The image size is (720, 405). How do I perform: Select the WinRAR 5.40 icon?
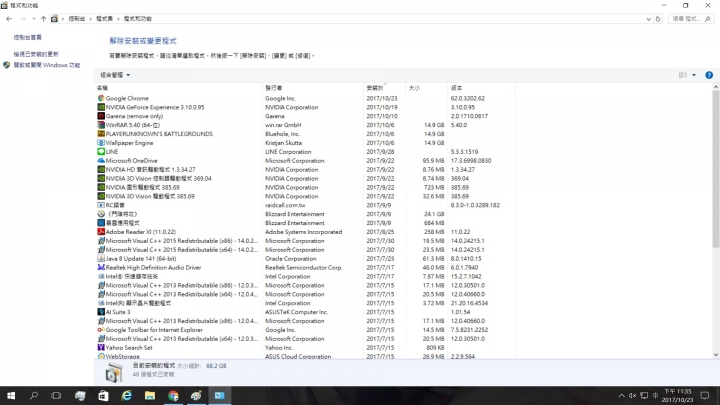[x=101, y=125]
